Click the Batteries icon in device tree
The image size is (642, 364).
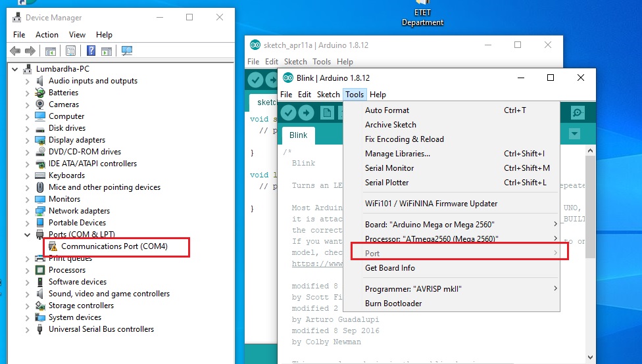[x=39, y=93]
